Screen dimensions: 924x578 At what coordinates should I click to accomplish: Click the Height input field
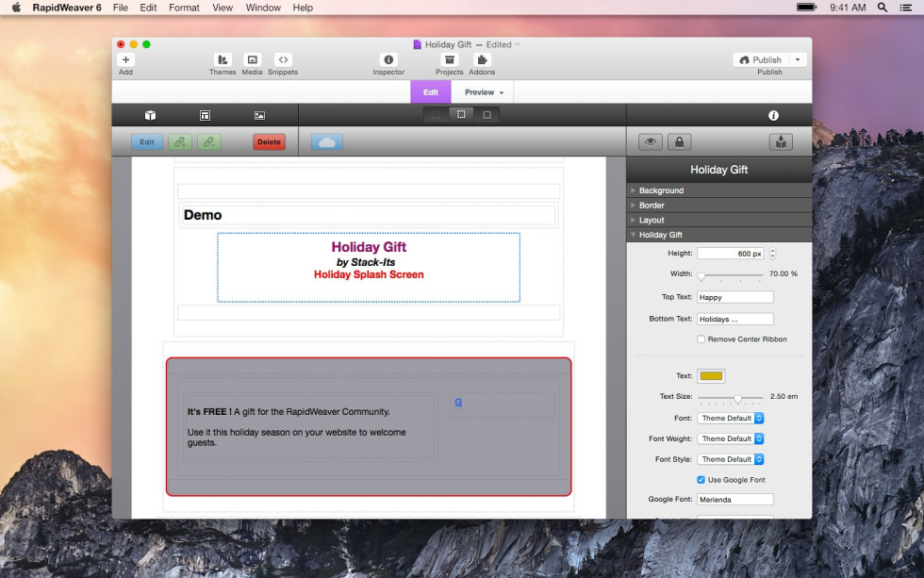point(731,254)
